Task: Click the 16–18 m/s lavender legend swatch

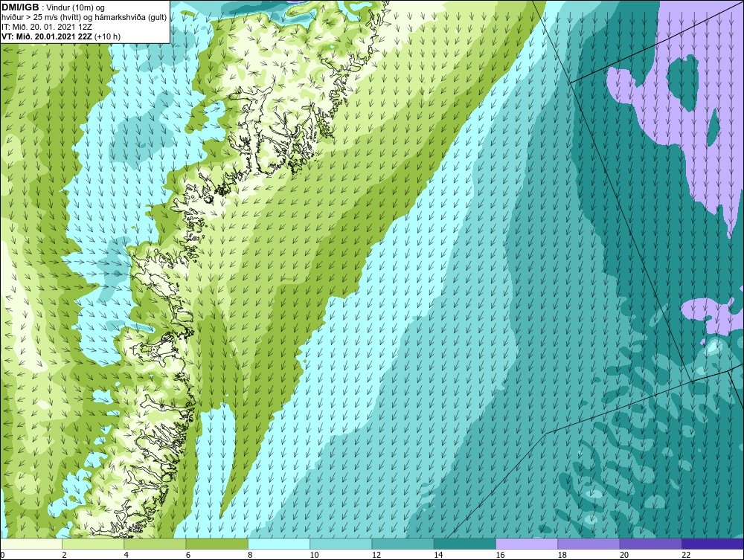Action: coord(527,544)
